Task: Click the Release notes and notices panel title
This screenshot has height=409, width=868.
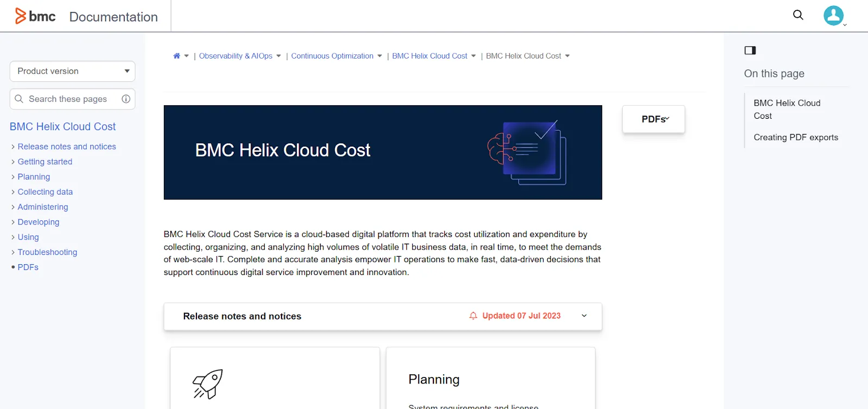Action: [242, 316]
